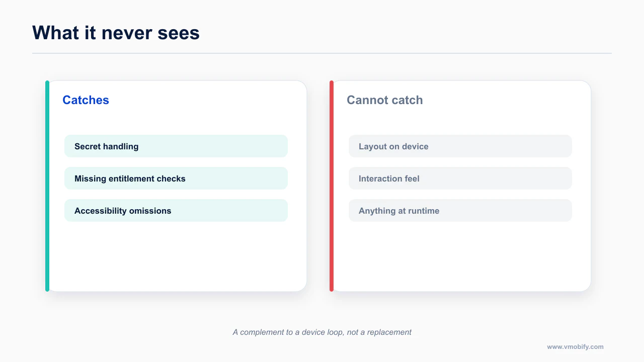Click the 'Interaction feel' pill
The height and width of the screenshot is (362, 644).
(x=460, y=178)
